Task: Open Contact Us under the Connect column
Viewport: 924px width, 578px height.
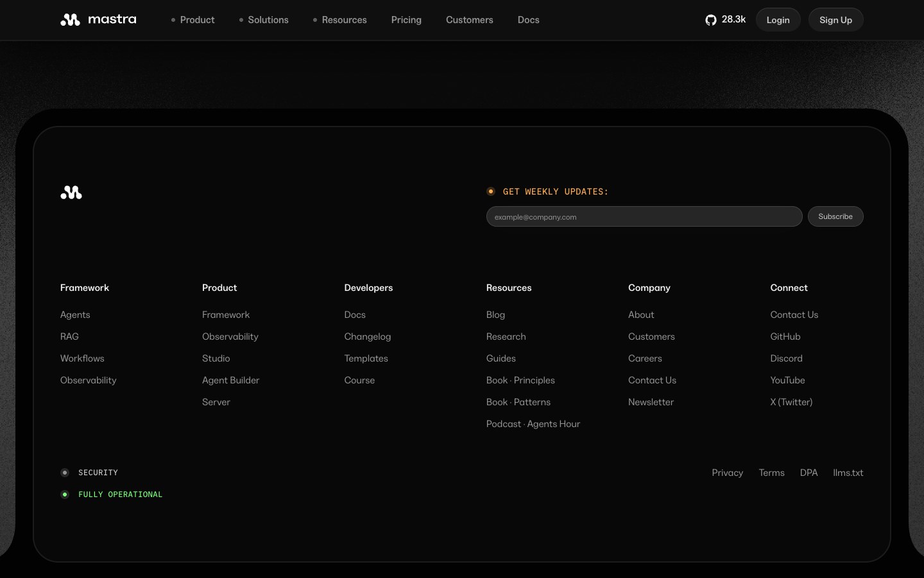Action: [794, 315]
